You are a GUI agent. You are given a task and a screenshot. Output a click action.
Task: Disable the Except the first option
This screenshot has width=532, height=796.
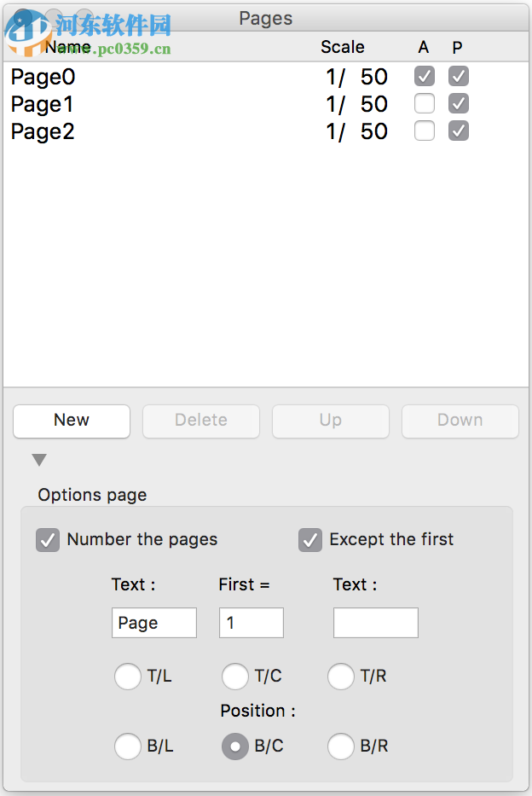point(309,539)
